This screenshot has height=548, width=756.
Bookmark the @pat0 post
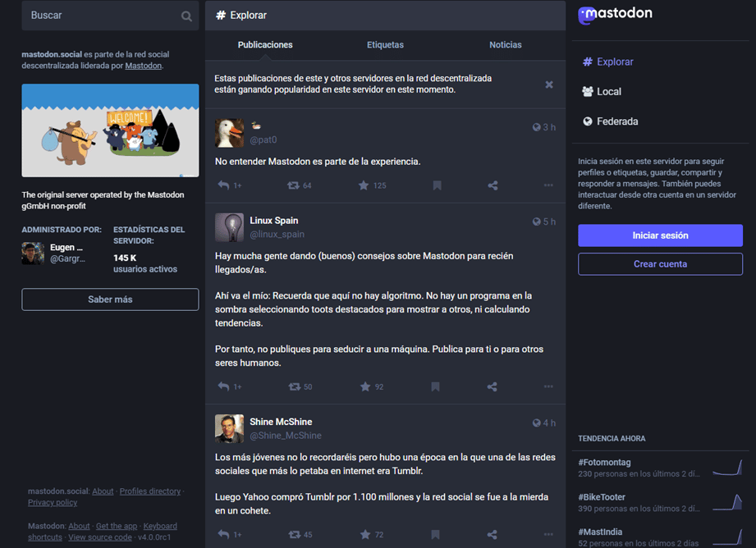click(437, 185)
